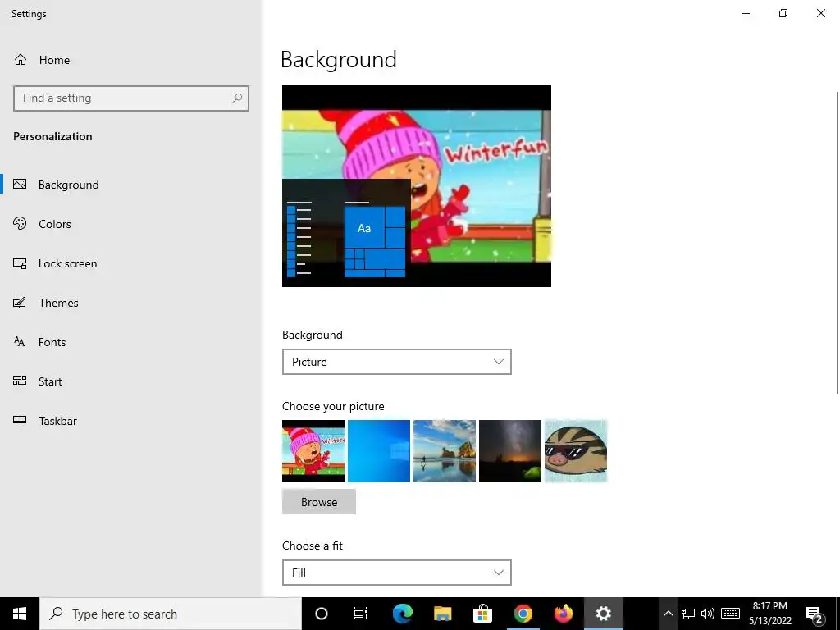Open network status tray icon
Image resolution: width=840 pixels, height=630 pixels.
688,614
